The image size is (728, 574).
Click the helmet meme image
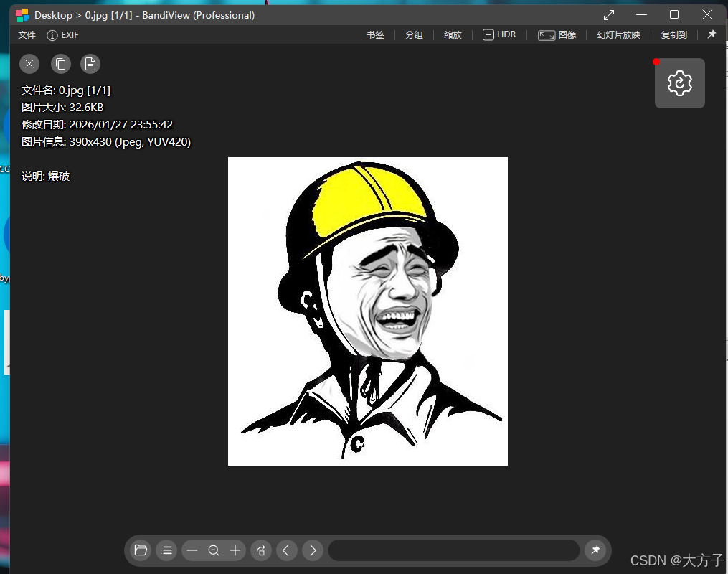pos(368,311)
